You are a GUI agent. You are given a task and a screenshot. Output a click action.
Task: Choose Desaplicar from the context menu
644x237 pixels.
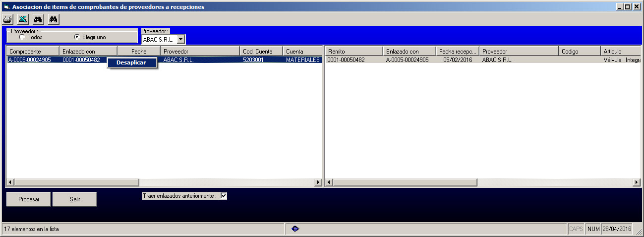pyautogui.click(x=131, y=62)
